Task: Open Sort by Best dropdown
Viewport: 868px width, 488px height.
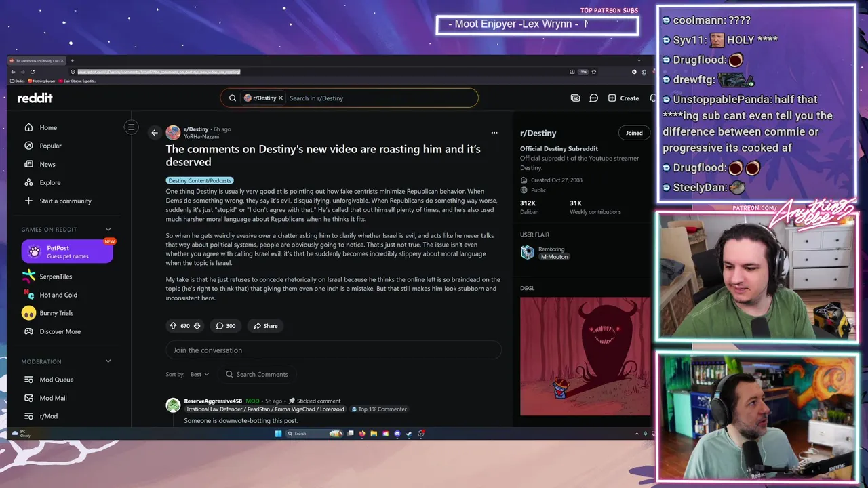Action: tap(199, 374)
